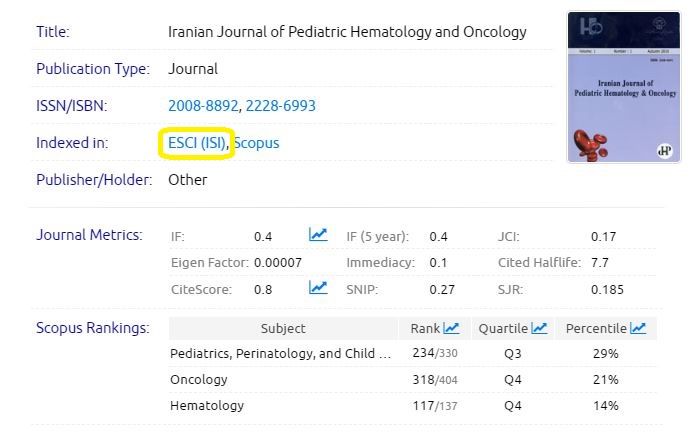Click the SJR value 0.185
Image resolution: width=693 pixels, height=439 pixels.
click(x=607, y=289)
